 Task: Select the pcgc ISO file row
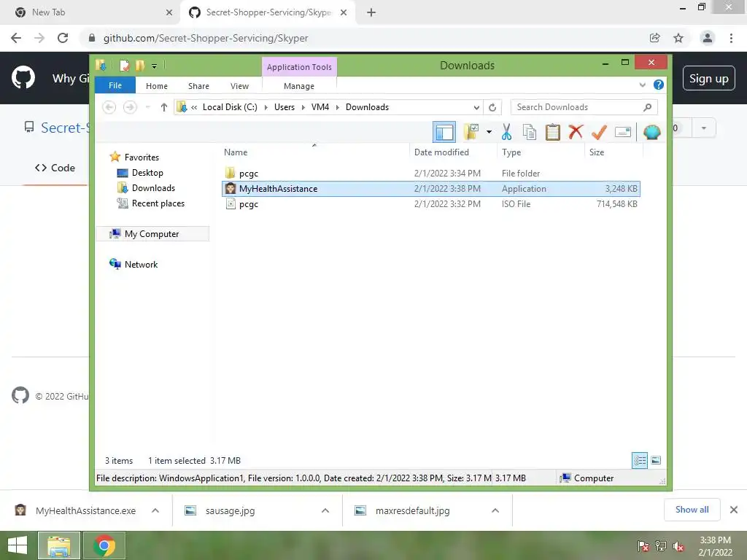point(430,204)
